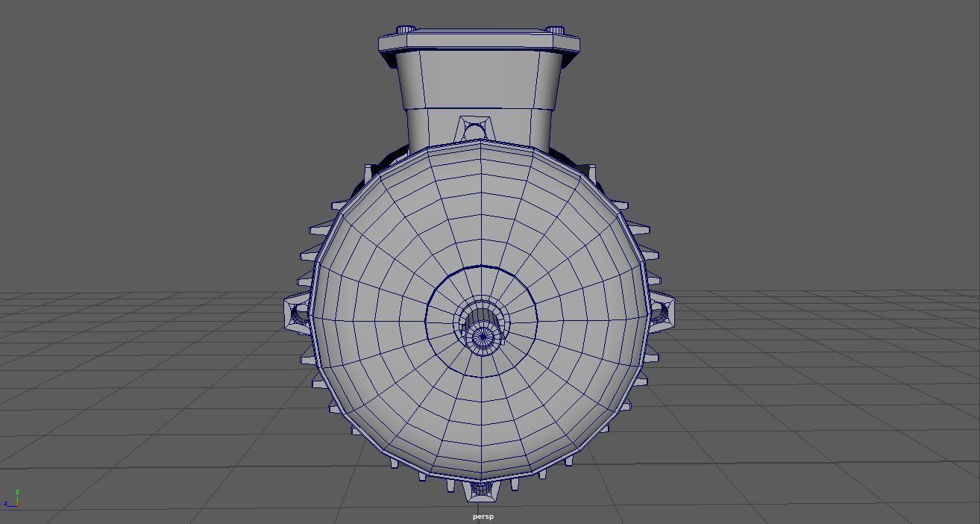Select the terminal box lid's right bolt
980x524 pixels.
pyautogui.click(x=555, y=30)
